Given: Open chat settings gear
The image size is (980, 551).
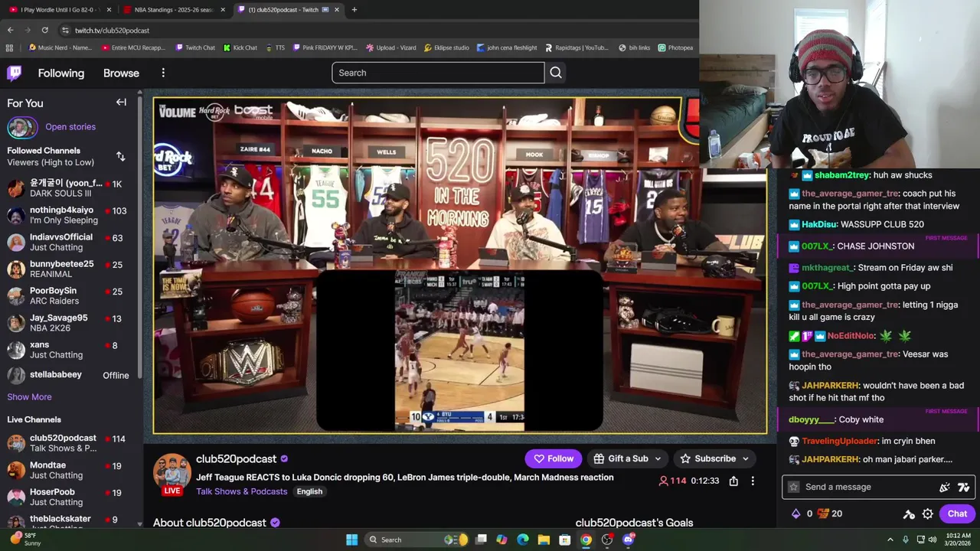Looking at the screenshot, I should [927, 514].
